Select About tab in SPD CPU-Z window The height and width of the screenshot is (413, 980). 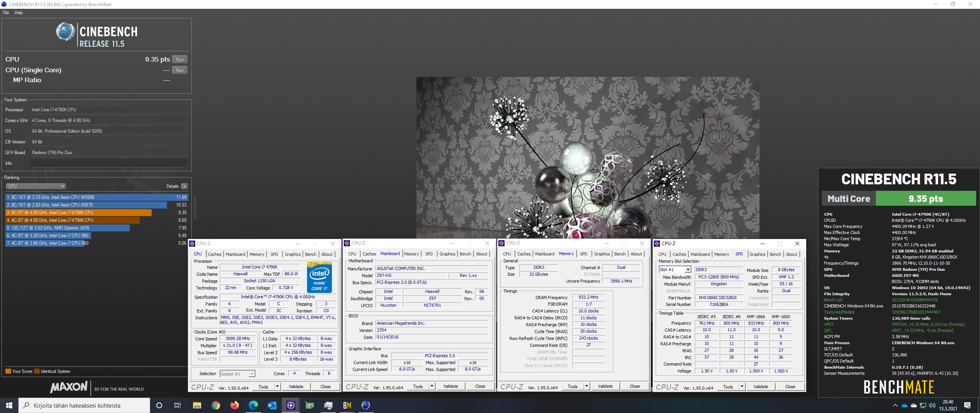792,254
